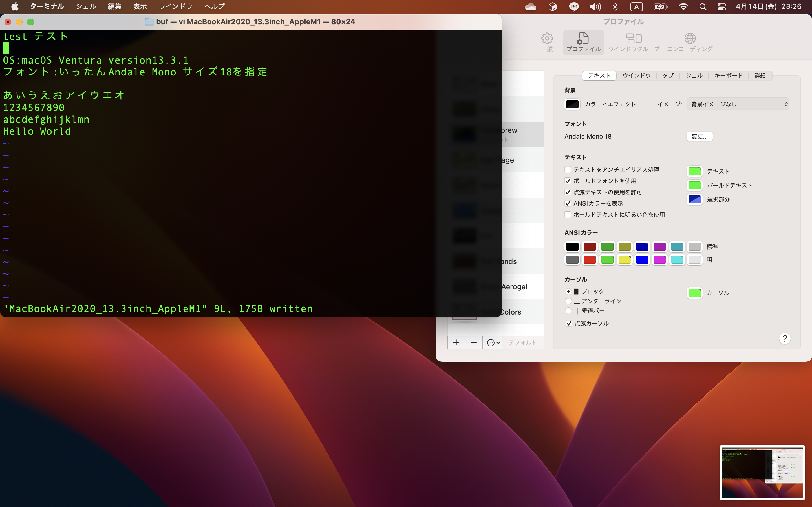812x507 pixels.
Task: Switch to the ウインドウ tab
Action: pyautogui.click(x=637, y=75)
